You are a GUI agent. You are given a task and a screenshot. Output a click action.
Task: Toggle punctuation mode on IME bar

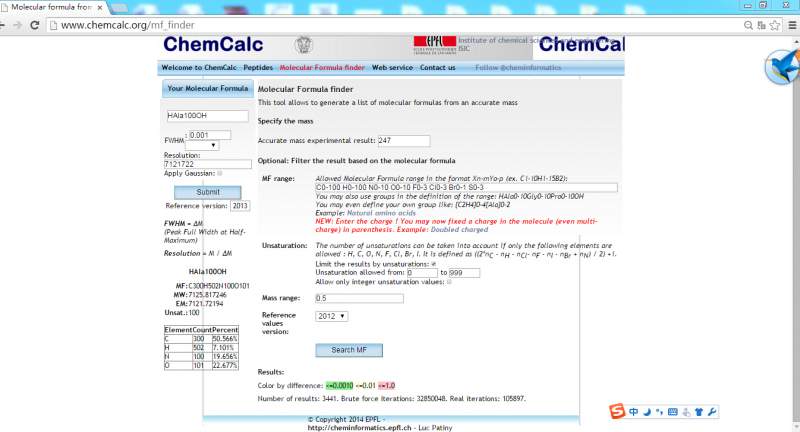[x=660, y=412]
